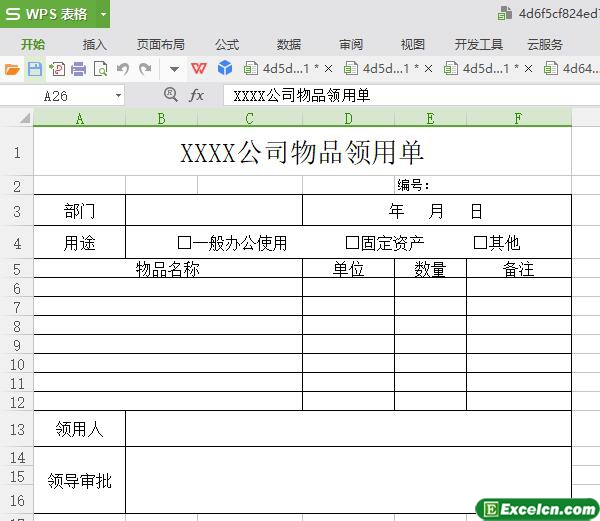
Task: Click the fx insert function icon
Action: (x=196, y=95)
